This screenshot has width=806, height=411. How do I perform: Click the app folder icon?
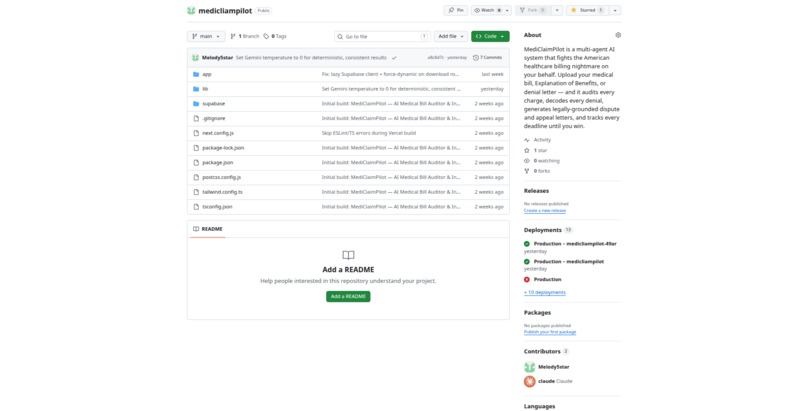(196, 74)
